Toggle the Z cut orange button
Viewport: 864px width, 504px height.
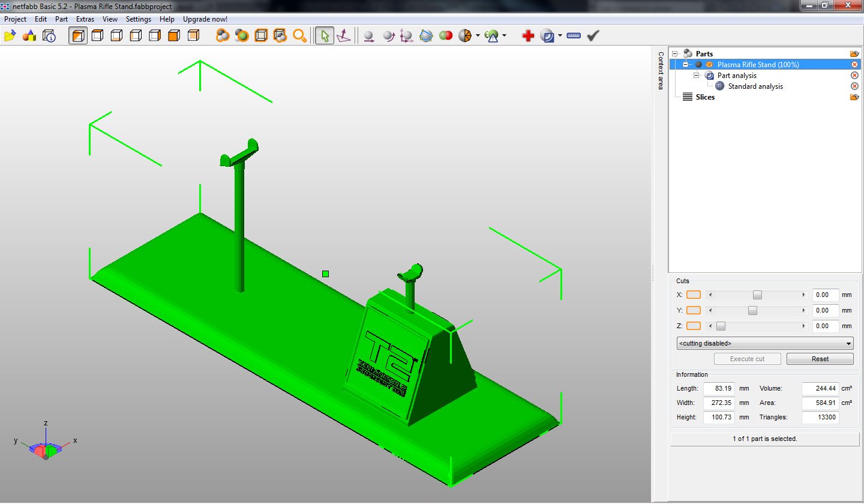pyautogui.click(x=693, y=326)
